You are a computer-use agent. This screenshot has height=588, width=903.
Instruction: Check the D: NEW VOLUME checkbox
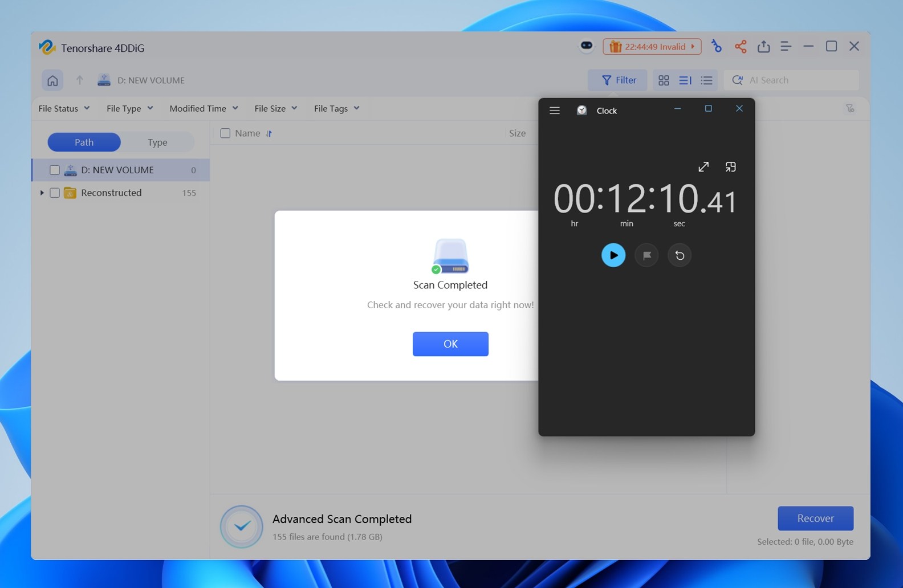[55, 170]
